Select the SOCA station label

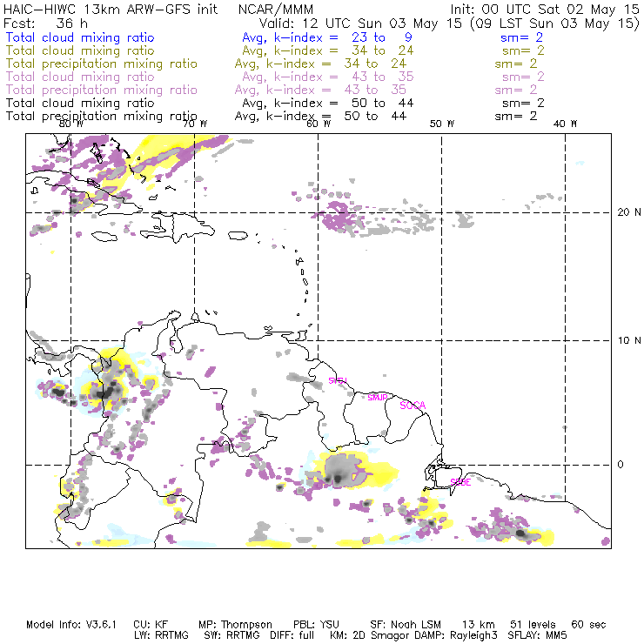pyautogui.click(x=413, y=406)
